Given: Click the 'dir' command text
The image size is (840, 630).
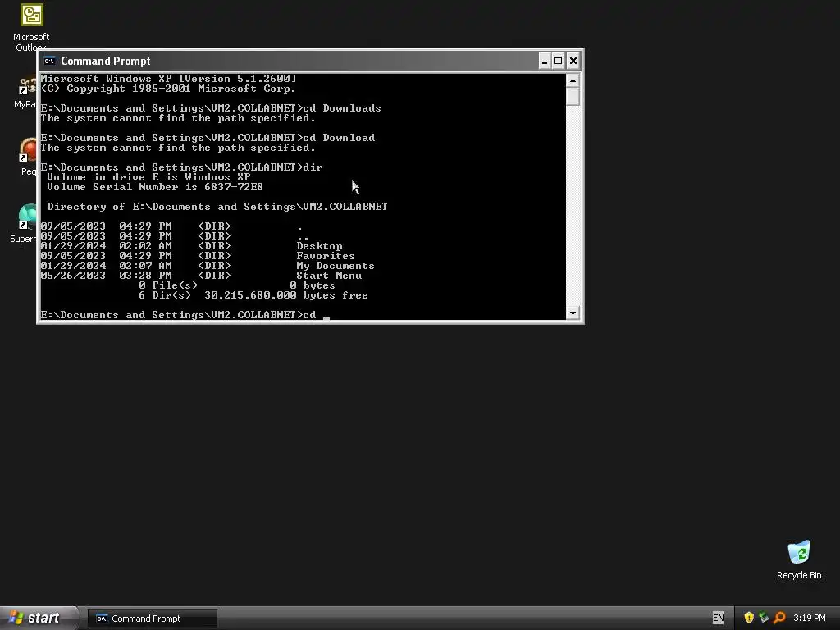Looking at the screenshot, I should pos(313,167).
